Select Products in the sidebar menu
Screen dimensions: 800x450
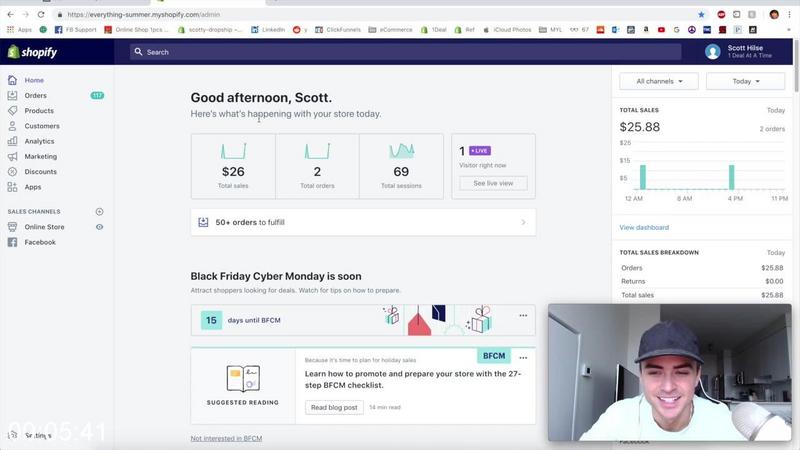pos(39,111)
